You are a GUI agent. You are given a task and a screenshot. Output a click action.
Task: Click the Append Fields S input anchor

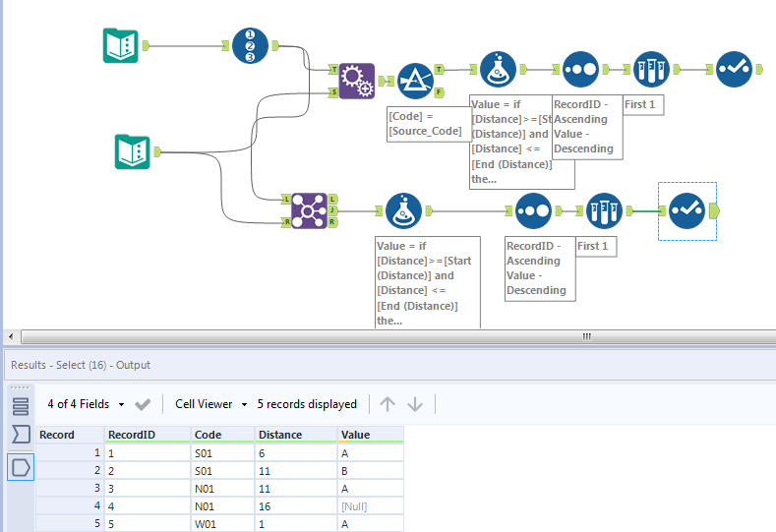[x=333, y=92]
